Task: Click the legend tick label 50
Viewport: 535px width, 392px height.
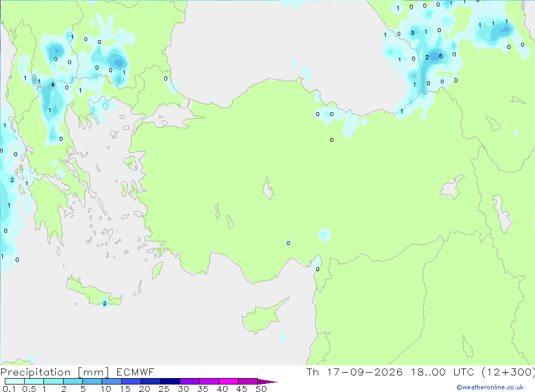Action: click(x=261, y=389)
